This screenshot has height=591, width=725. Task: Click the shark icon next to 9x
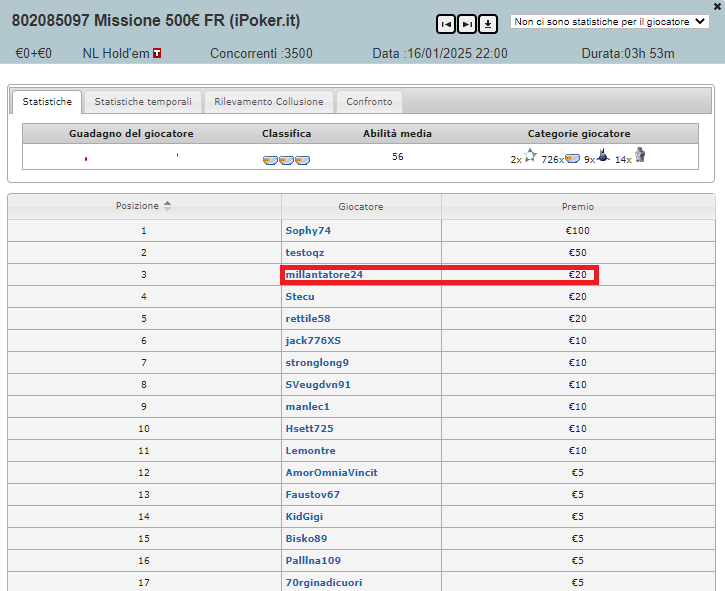coord(603,155)
